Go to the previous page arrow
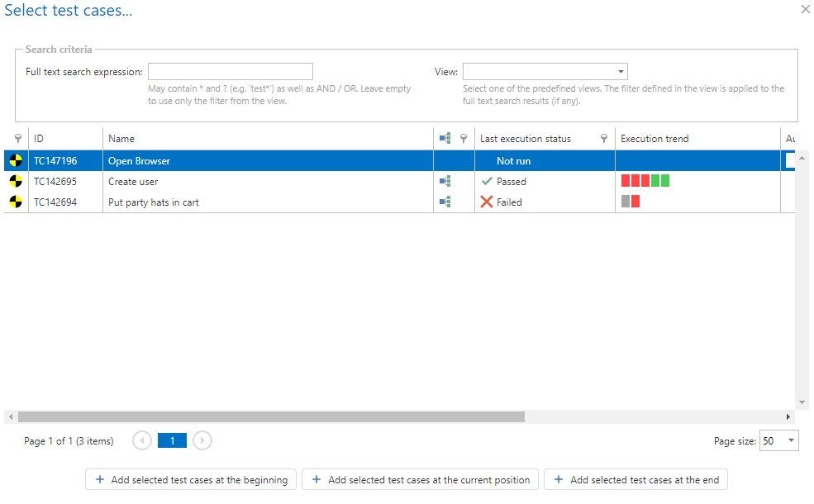 (142, 441)
